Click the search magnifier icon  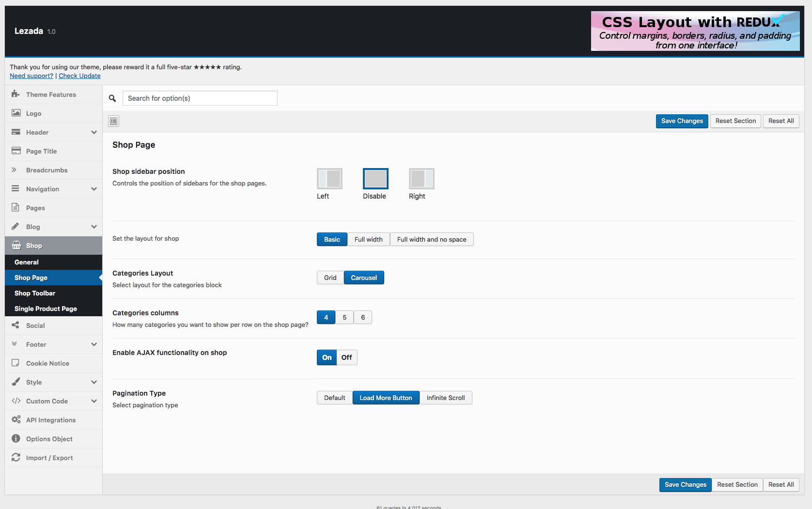pos(112,98)
